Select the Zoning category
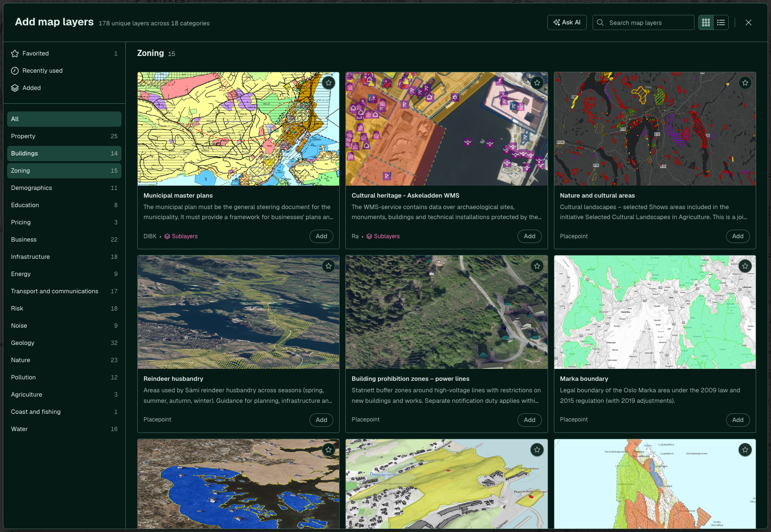Image resolution: width=771 pixels, height=532 pixels. point(64,171)
